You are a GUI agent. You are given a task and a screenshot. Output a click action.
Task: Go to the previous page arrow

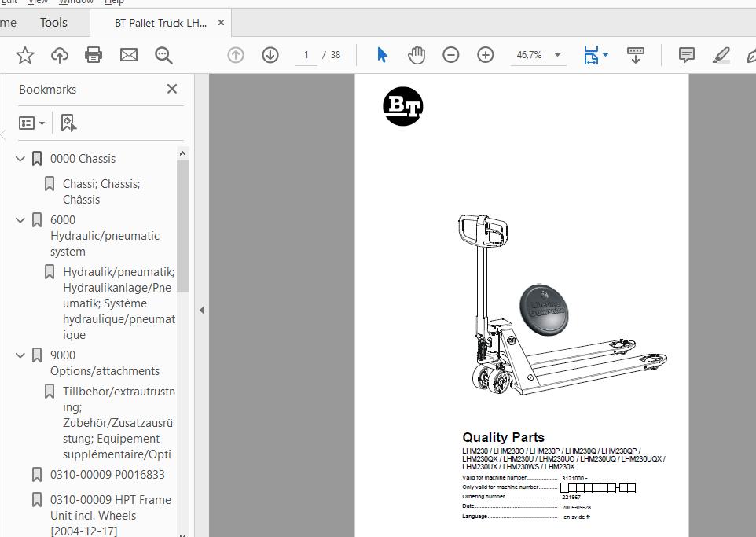[236, 55]
